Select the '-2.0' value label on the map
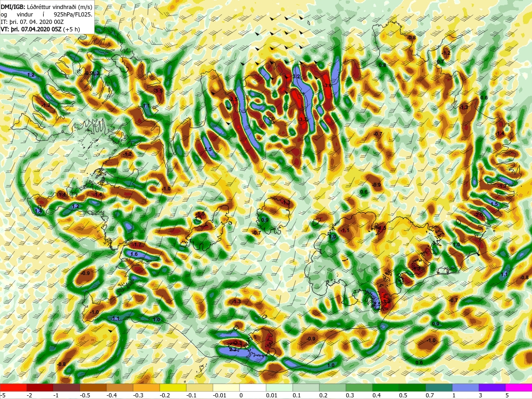This screenshot has width=532, height=399. tap(478, 215)
